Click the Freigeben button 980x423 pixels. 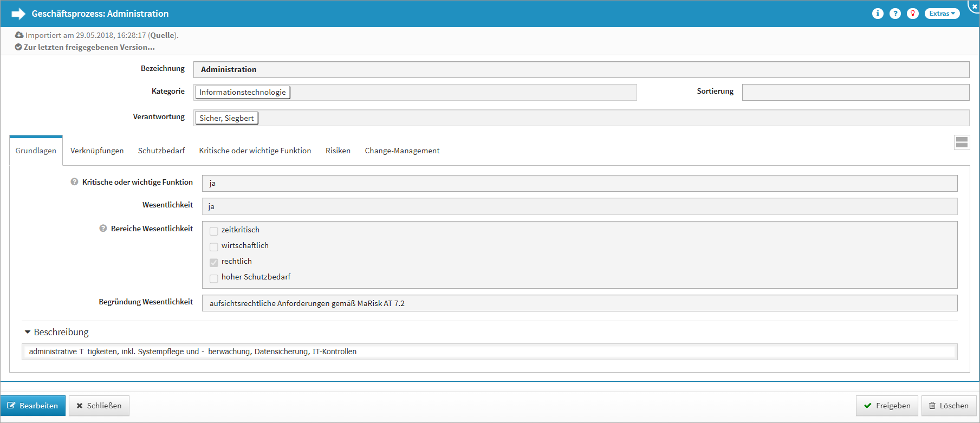click(x=887, y=406)
